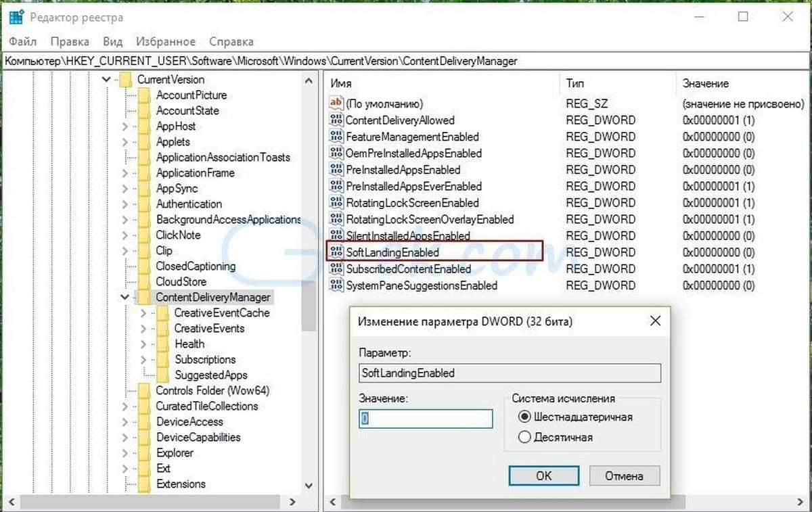Open the Избранное menu
812x512 pixels.
[x=165, y=42]
